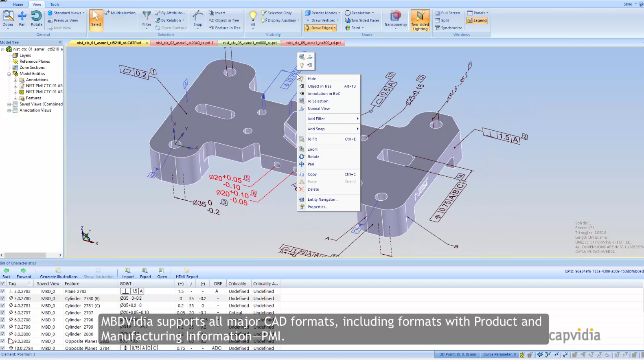644x360 pixels.
Task: Toggle Two-sided Lighting
Action: point(420,20)
